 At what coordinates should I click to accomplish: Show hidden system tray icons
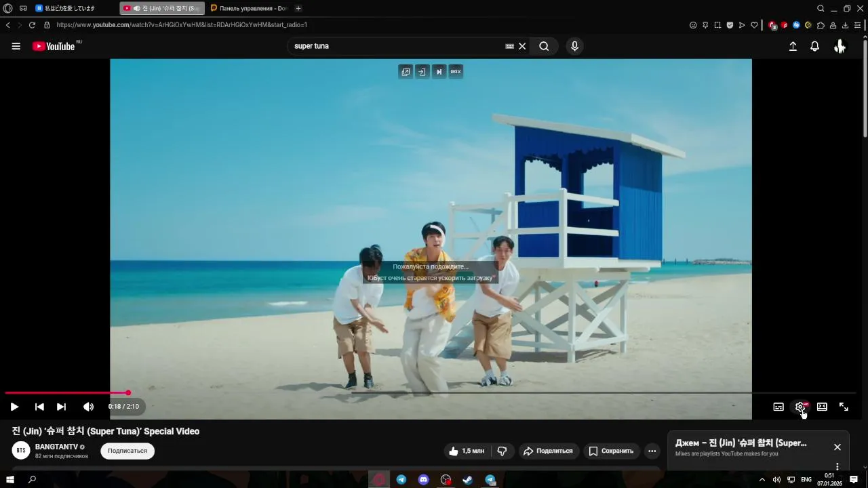coord(762,479)
